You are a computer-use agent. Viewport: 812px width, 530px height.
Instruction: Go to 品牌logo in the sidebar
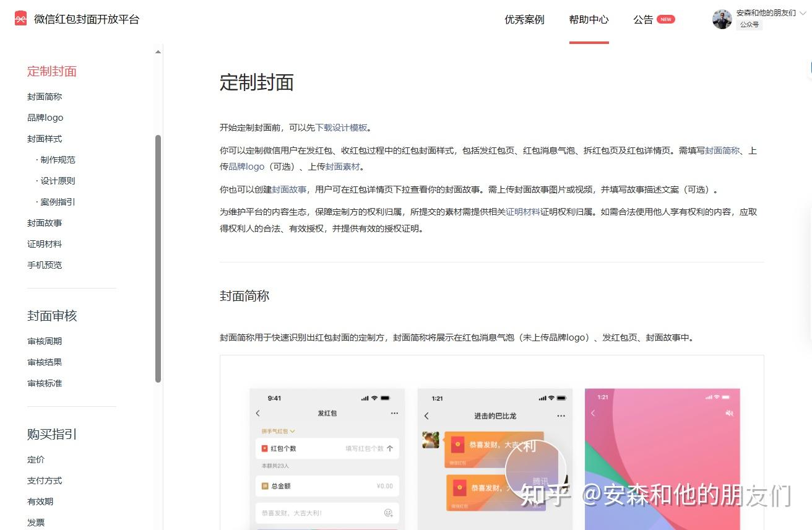coord(45,118)
